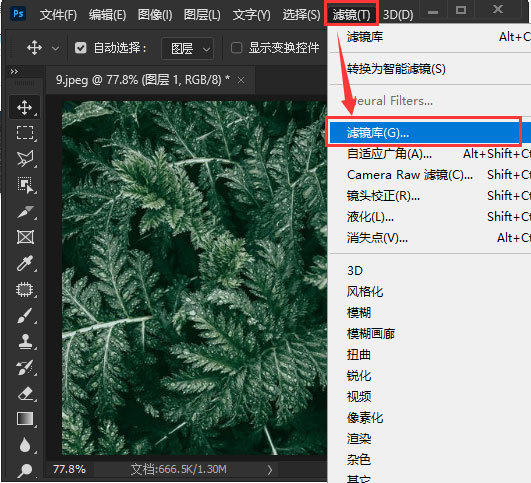This screenshot has width=531, height=483.
Task: Select the Frame tool
Action: [x=25, y=237]
